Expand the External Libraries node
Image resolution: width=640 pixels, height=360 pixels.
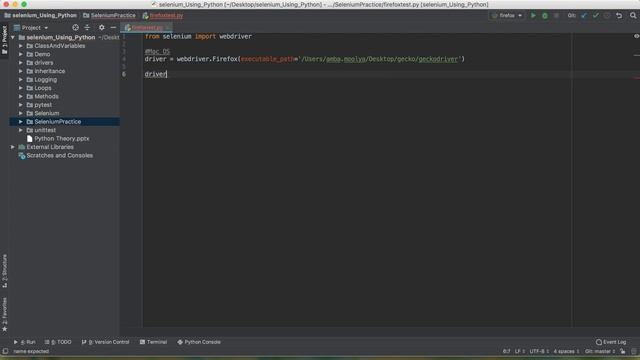tap(13, 147)
